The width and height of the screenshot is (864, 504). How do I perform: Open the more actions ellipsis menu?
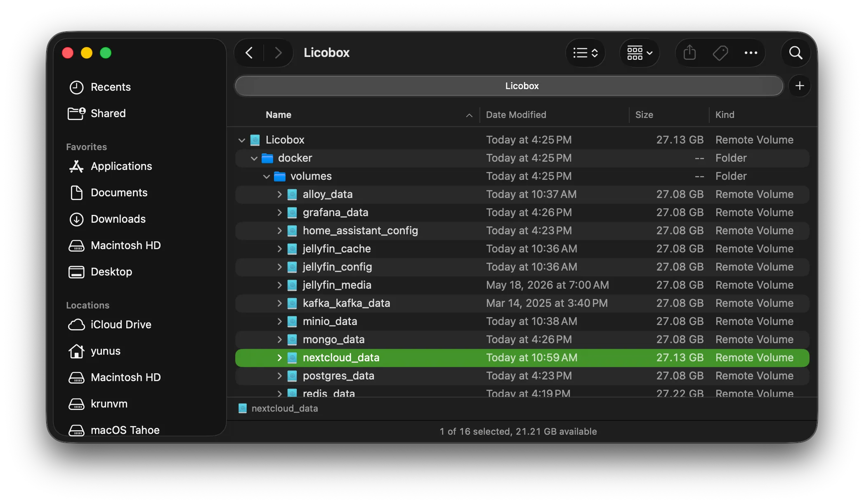coord(751,53)
